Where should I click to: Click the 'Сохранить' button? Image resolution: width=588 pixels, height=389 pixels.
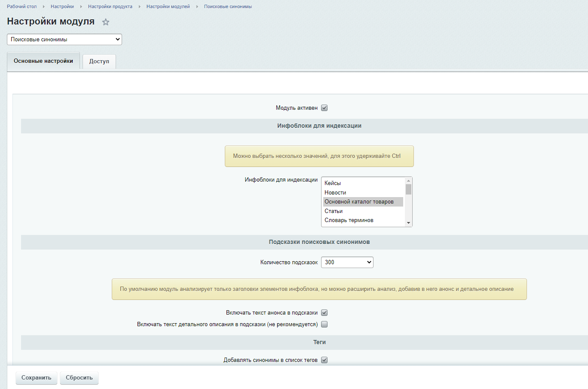37,378
